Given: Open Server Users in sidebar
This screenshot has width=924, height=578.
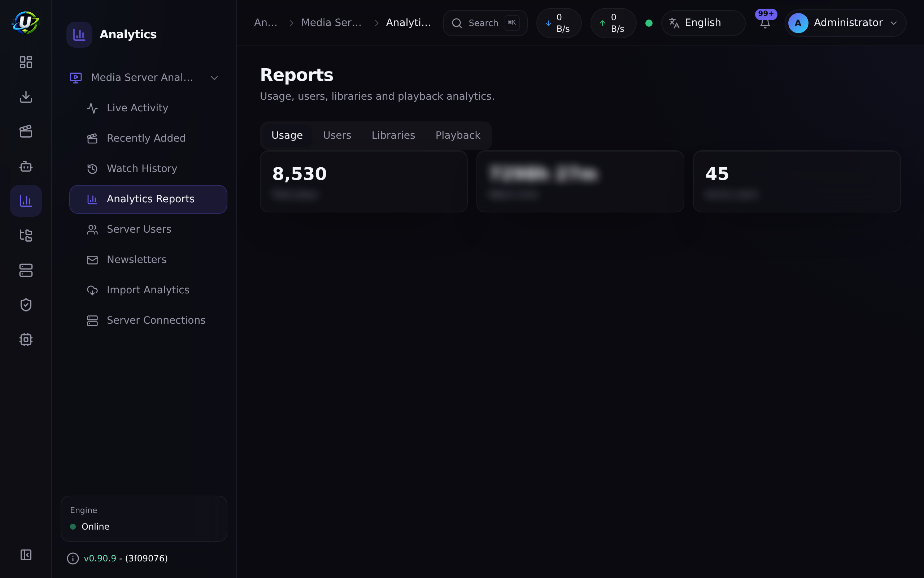Looking at the screenshot, I should 148,229.
